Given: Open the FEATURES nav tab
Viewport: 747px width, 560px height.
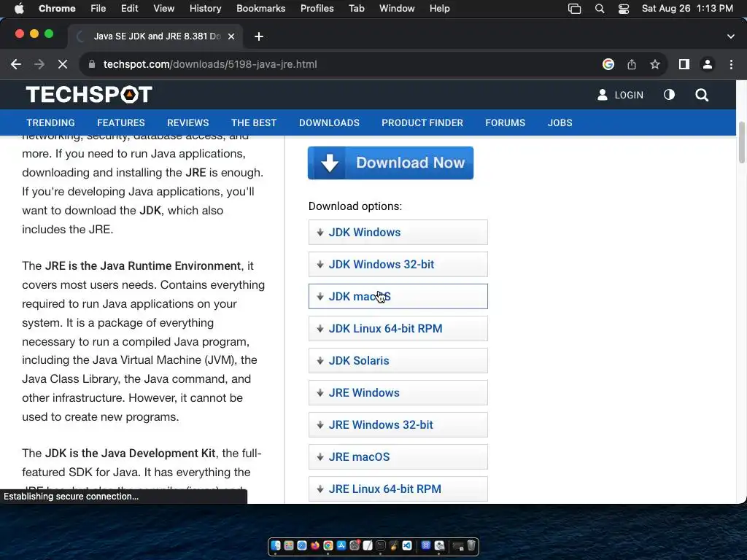Looking at the screenshot, I should (121, 122).
